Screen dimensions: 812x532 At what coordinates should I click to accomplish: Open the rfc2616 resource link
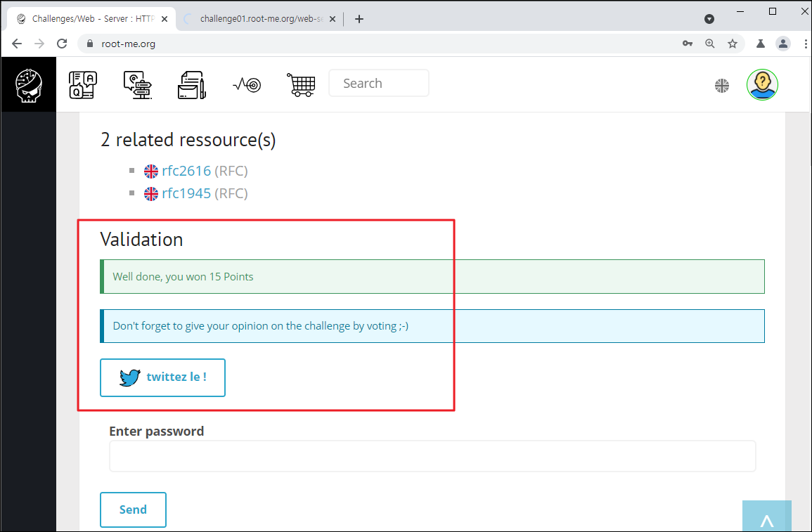pyautogui.click(x=186, y=171)
